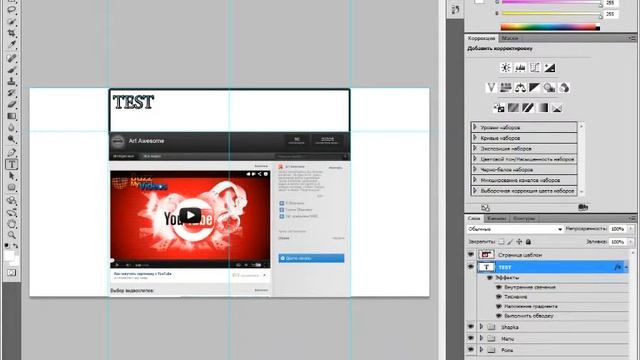Hide the Fona layer group
640x360 pixels.
(x=471, y=349)
